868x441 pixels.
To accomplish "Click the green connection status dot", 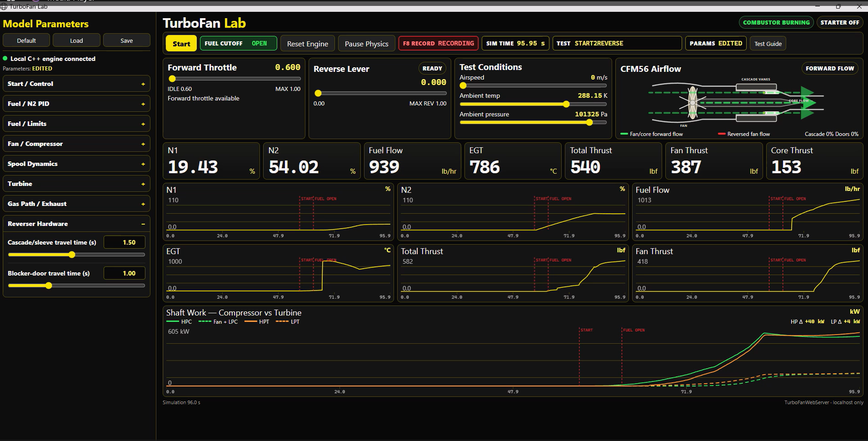I will (5, 58).
